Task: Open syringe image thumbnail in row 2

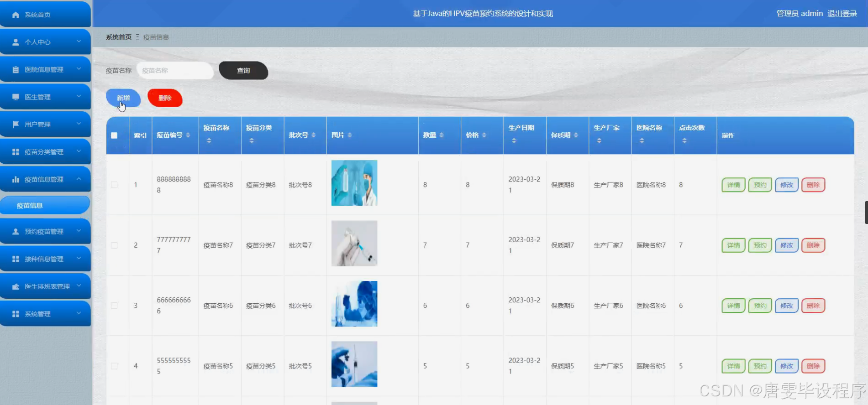Action: pyautogui.click(x=354, y=244)
